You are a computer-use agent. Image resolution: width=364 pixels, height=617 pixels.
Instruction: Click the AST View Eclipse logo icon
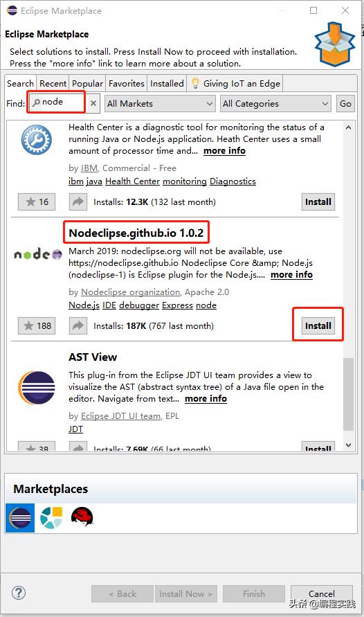click(37, 388)
